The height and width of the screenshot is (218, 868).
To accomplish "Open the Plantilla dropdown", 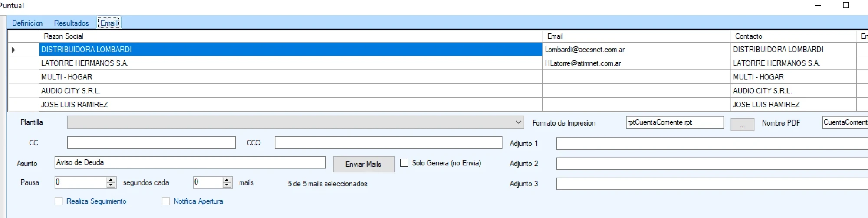I will pos(296,122).
